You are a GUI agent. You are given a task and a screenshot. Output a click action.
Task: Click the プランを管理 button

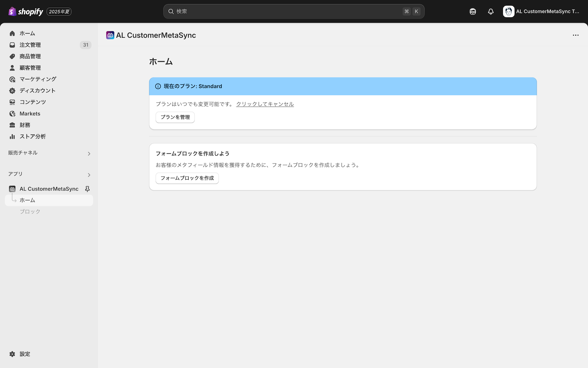click(x=175, y=117)
